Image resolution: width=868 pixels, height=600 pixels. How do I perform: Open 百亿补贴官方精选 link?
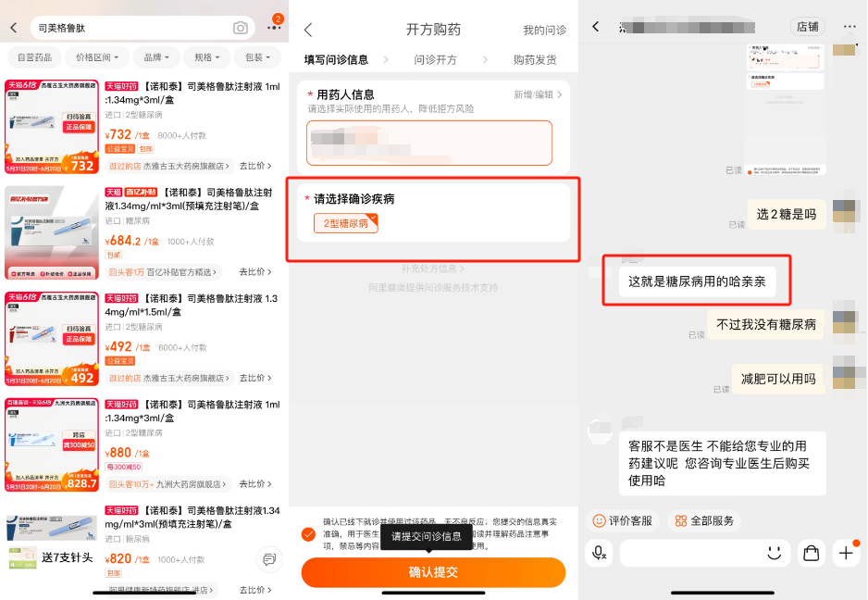pos(163,271)
